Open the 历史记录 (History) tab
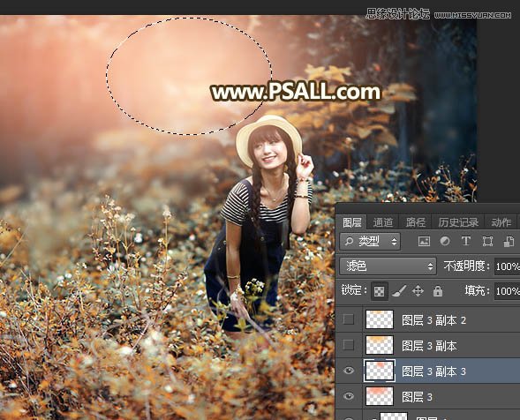The width and height of the screenshot is (520, 420). pos(458,222)
